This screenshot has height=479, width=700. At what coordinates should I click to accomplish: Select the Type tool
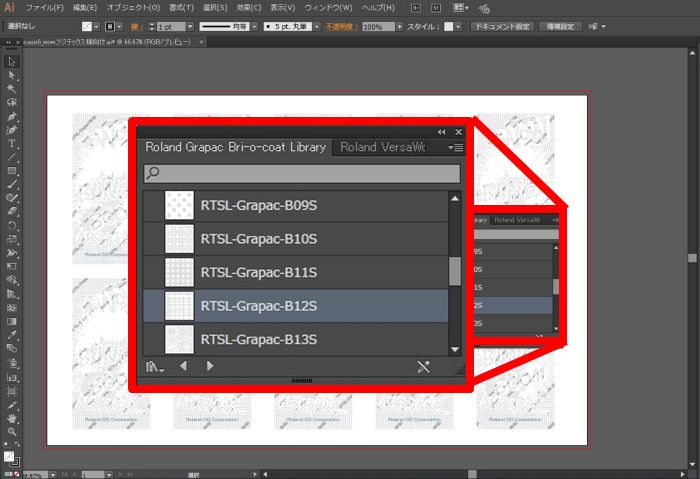12,143
